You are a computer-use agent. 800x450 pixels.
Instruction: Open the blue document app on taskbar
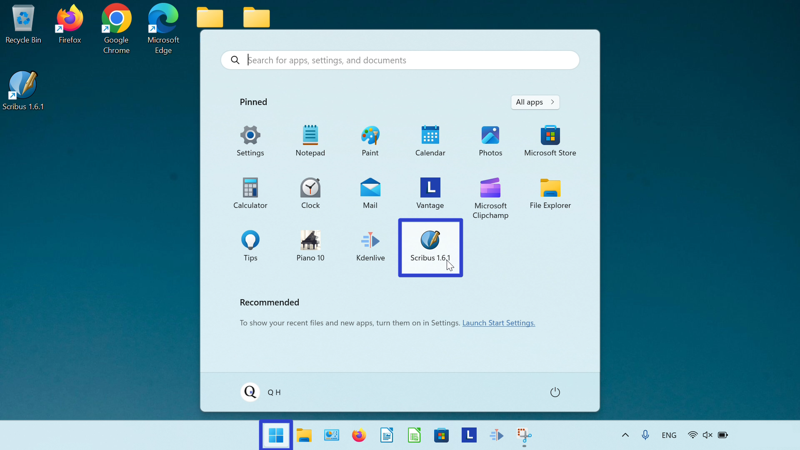(x=386, y=435)
